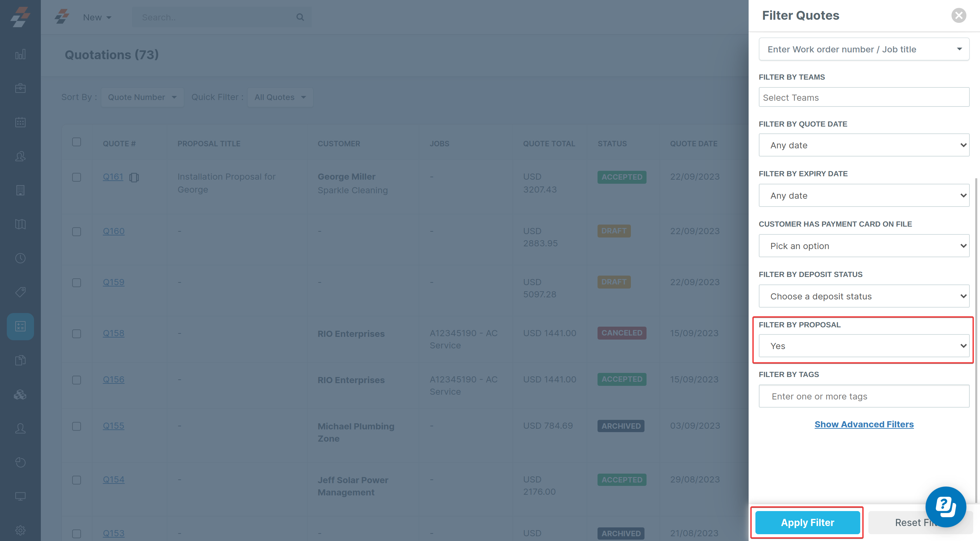Click the Show Advanced Filters link
This screenshot has width=980, height=541.
click(x=864, y=424)
